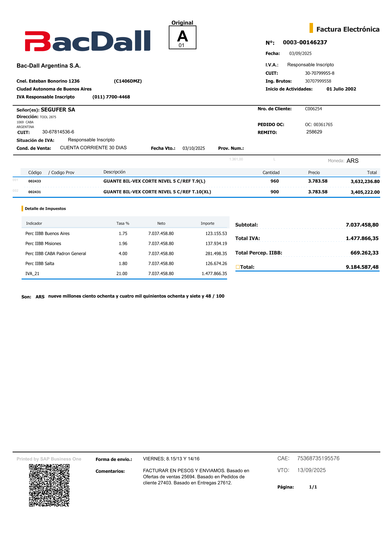Click the orange marker beside Detalle de Impuestos
The image size is (392, 554).
[x=22, y=209]
